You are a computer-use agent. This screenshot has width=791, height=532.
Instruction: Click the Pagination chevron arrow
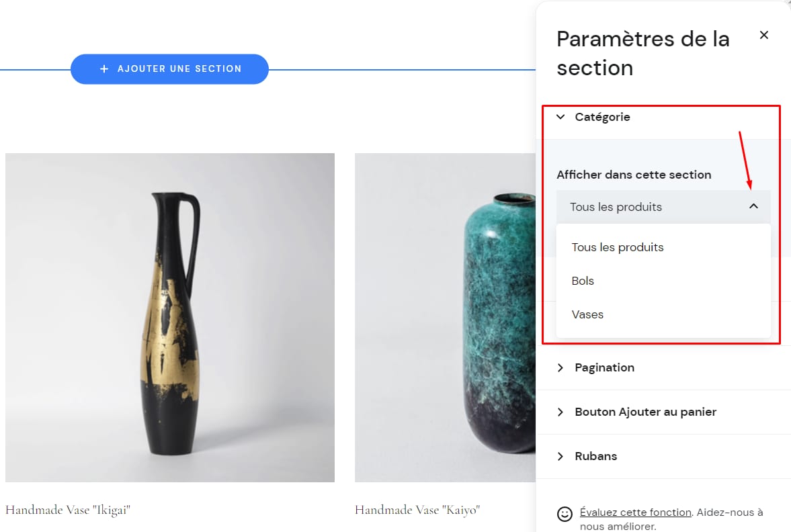560,367
